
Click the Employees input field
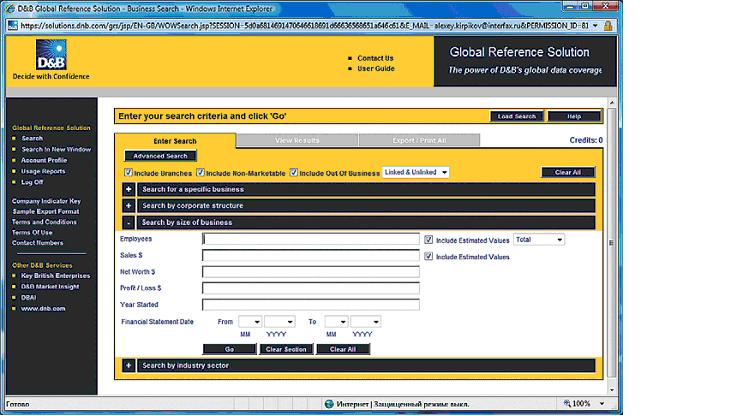(x=311, y=239)
